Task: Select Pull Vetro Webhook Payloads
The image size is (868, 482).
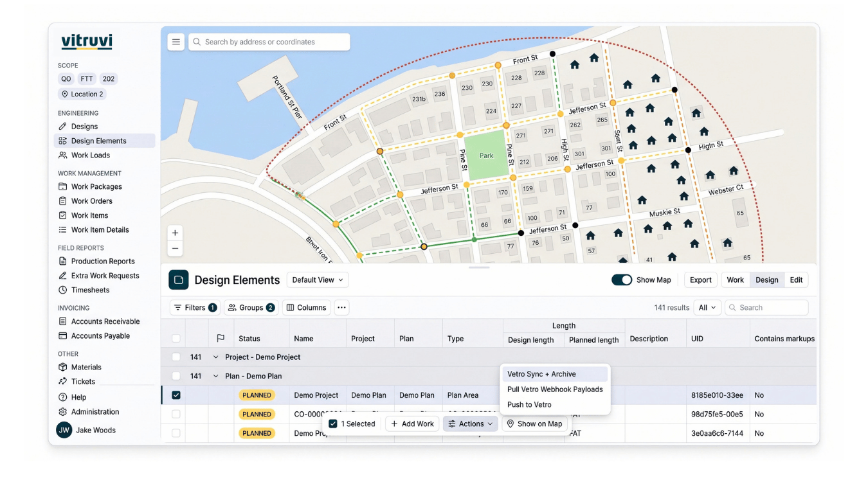Action: click(555, 389)
